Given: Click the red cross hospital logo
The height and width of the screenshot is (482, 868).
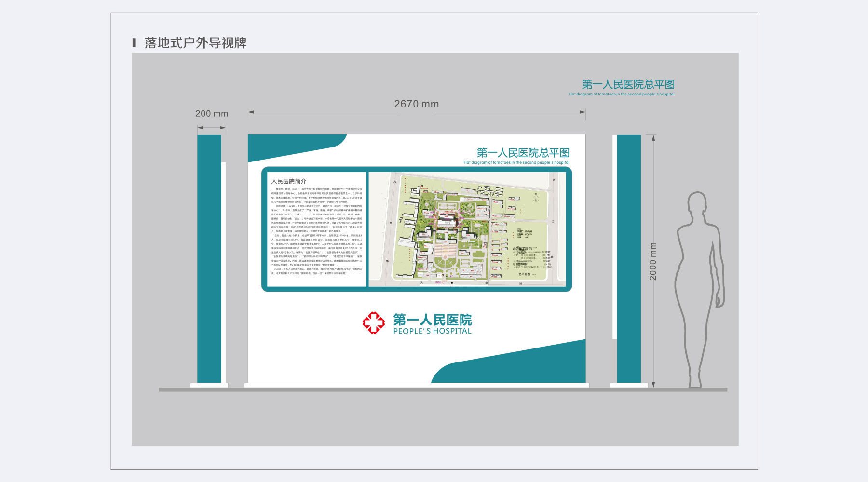Looking at the screenshot, I should [x=374, y=322].
